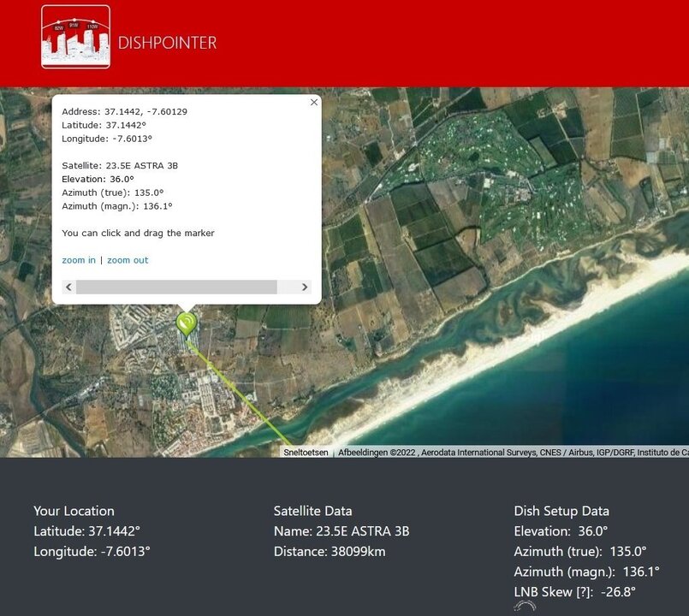
Task: Click the Satellite 23.5E ASTRA 3B popup text
Action: click(x=120, y=165)
